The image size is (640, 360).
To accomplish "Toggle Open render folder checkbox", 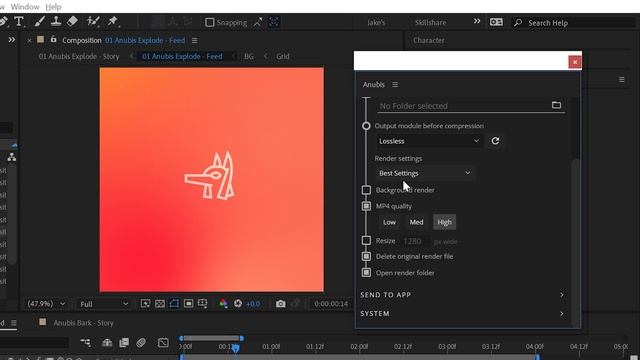I will (366, 273).
